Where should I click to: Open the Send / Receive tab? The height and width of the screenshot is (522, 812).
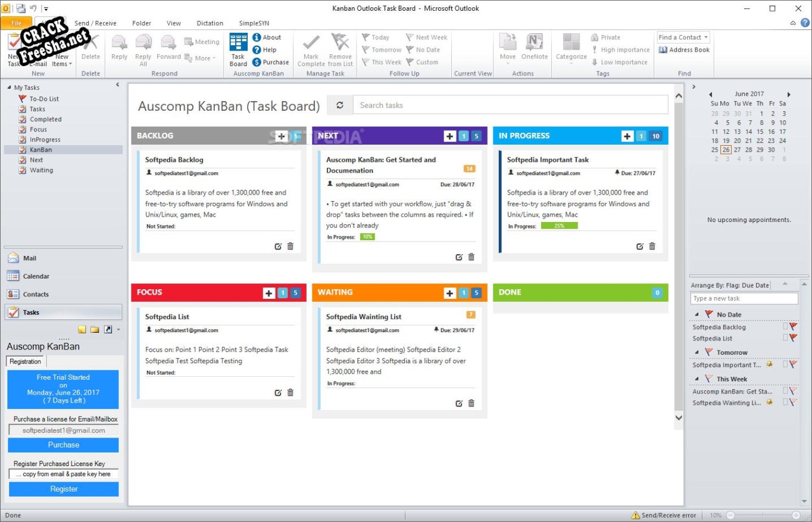click(95, 23)
